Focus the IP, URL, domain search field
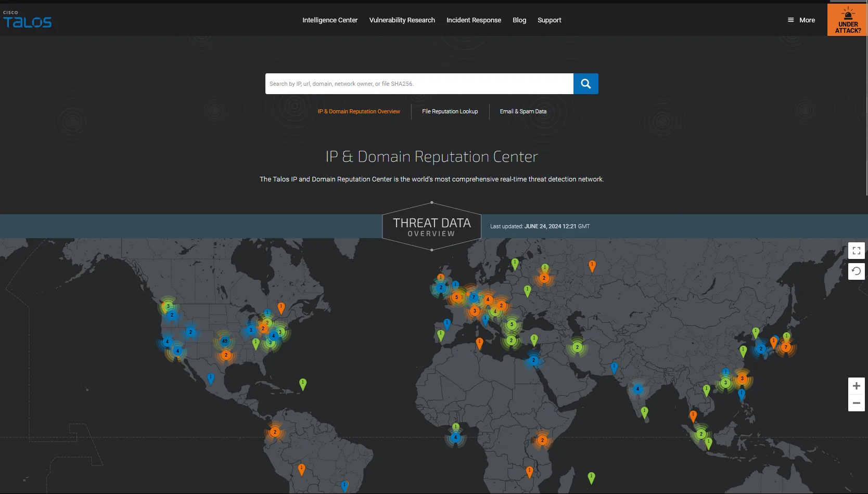 (x=419, y=84)
